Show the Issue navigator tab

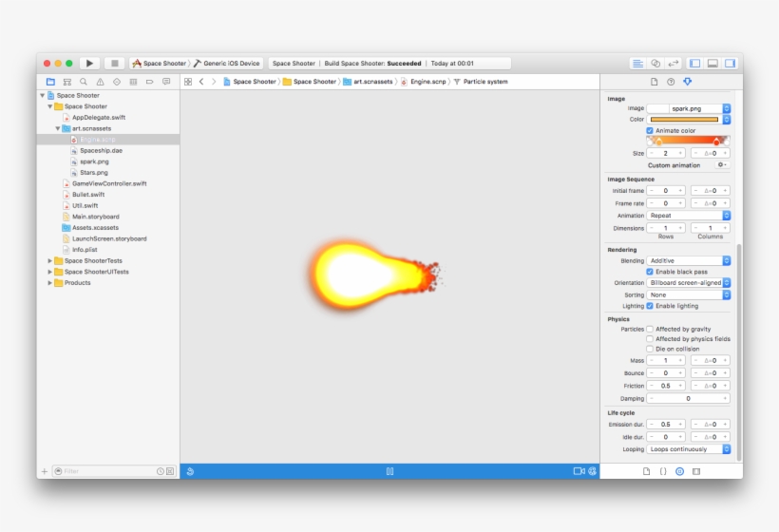point(100,83)
